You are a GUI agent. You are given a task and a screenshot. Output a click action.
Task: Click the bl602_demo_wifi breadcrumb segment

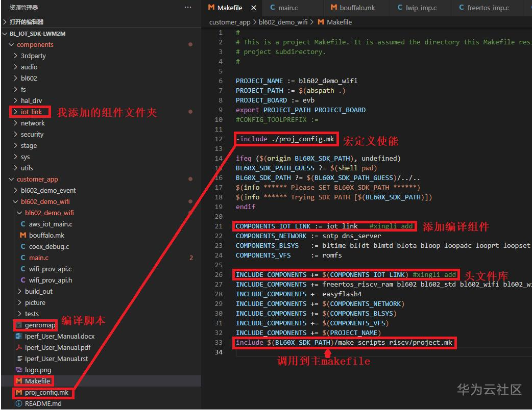[x=283, y=22]
